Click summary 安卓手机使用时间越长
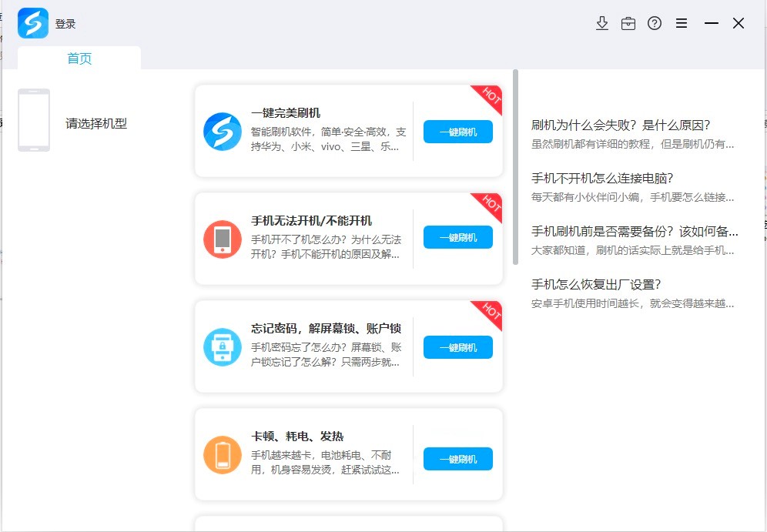The height and width of the screenshot is (532, 767). pyautogui.click(x=632, y=303)
